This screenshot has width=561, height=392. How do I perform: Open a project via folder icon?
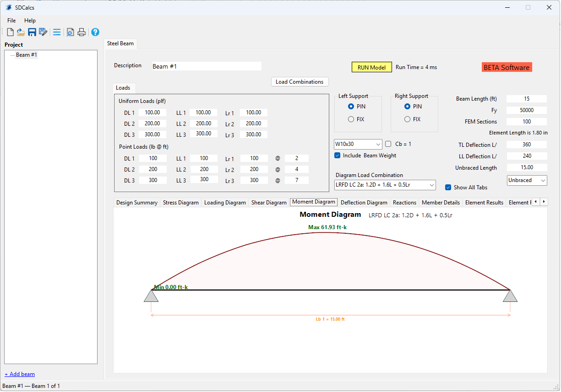[x=21, y=32]
